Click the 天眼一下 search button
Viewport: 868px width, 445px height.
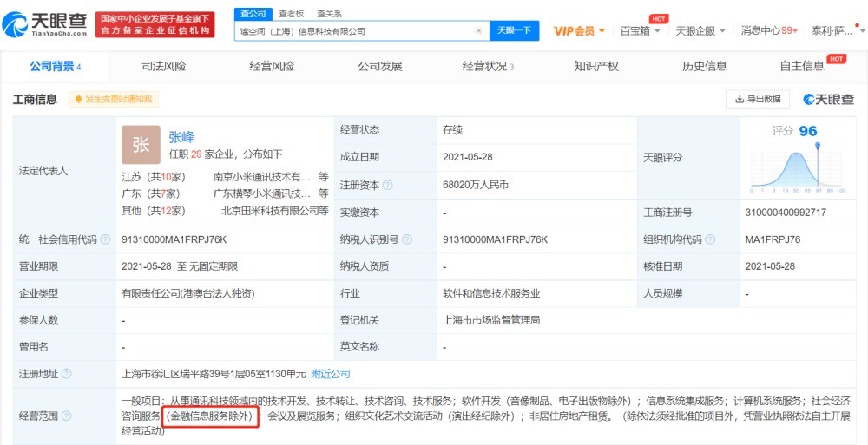(514, 31)
